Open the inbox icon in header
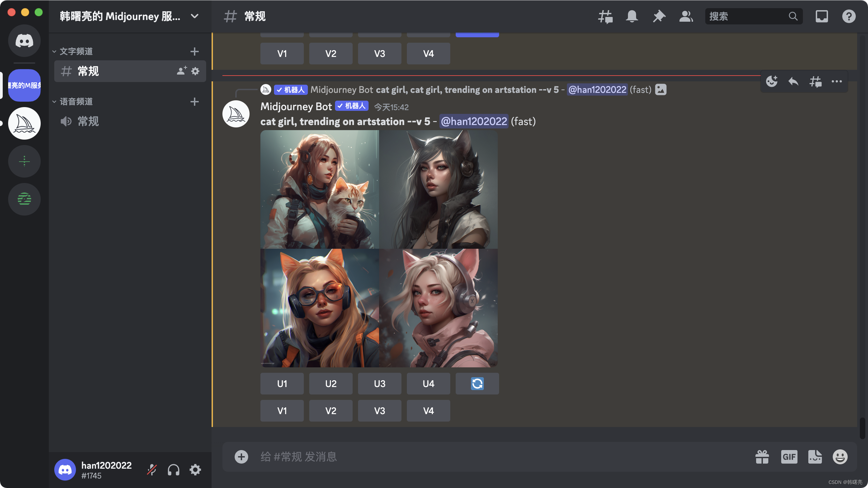The width and height of the screenshot is (868, 488). pos(822,16)
